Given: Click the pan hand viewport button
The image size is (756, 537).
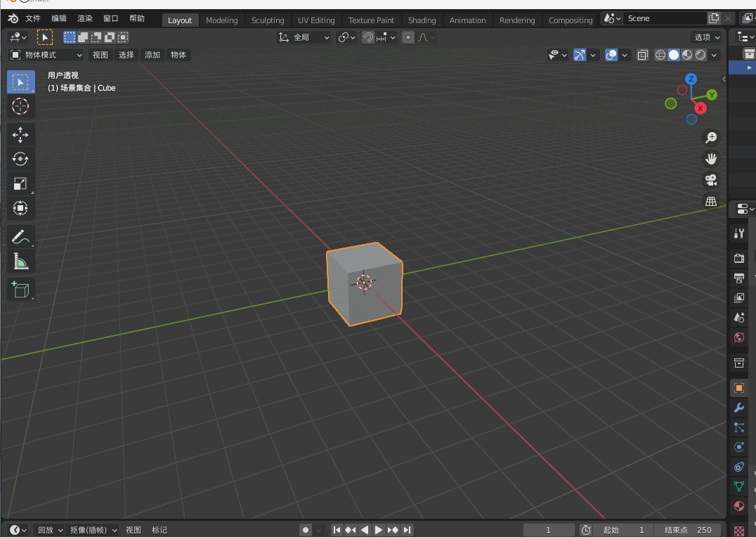Looking at the screenshot, I should tap(710, 159).
